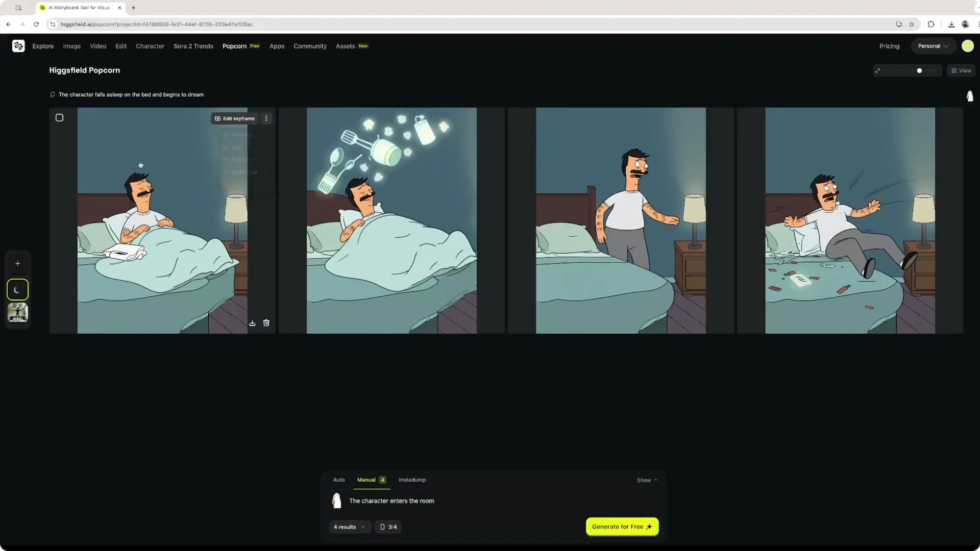Click the three-dot menu on the keyframe
The width and height of the screenshot is (980, 551).
pyautogui.click(x=266, y=118)
